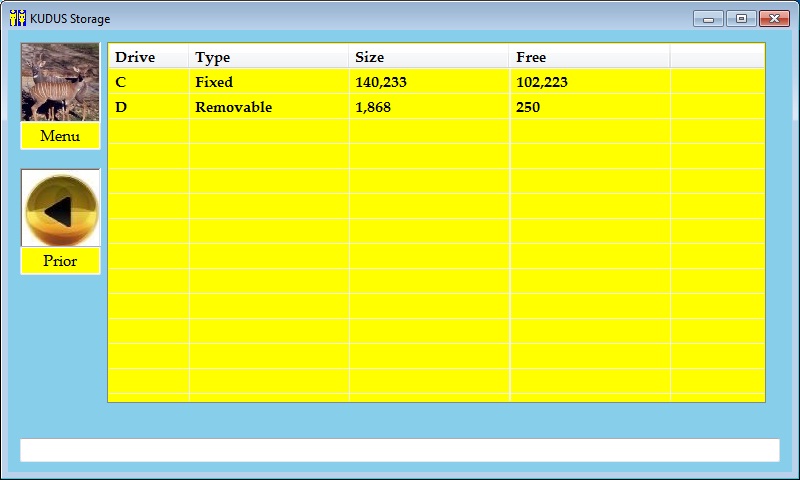The height and width of the screenshot is (480, 800).
Task: Click the kudu antelope Menu image
Action: point(60,82)
